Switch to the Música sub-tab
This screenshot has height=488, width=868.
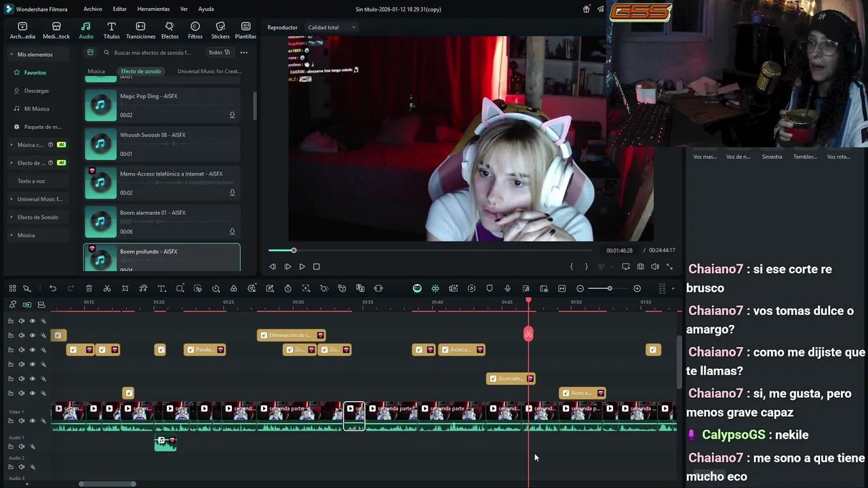96,71
